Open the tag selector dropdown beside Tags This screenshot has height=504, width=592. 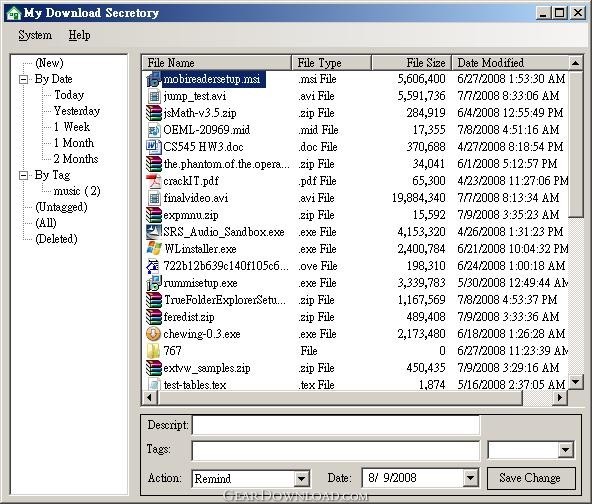[566, 450]
